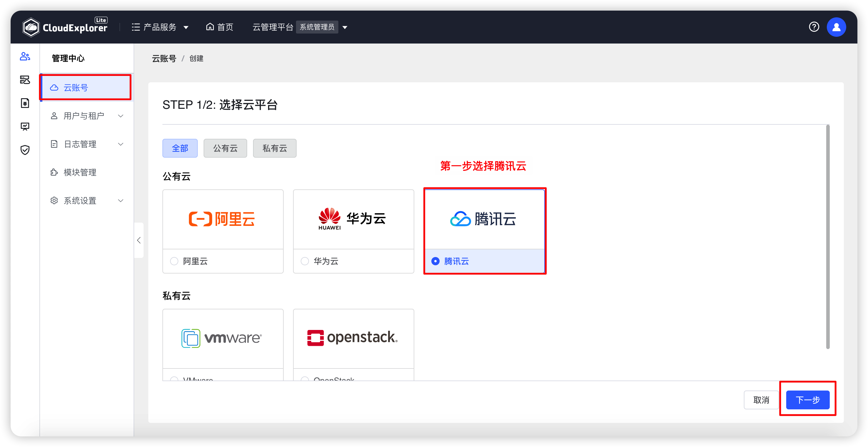Click the puzzle icon beside 模块管理
Viewport: 868px width, 447px height.
point(54,172)
